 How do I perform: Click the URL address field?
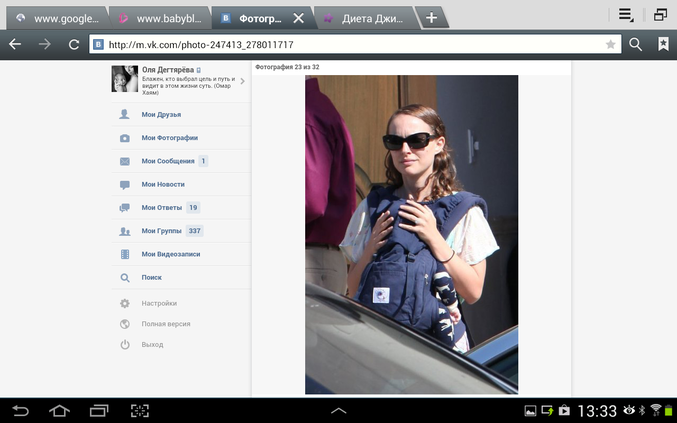350,44
